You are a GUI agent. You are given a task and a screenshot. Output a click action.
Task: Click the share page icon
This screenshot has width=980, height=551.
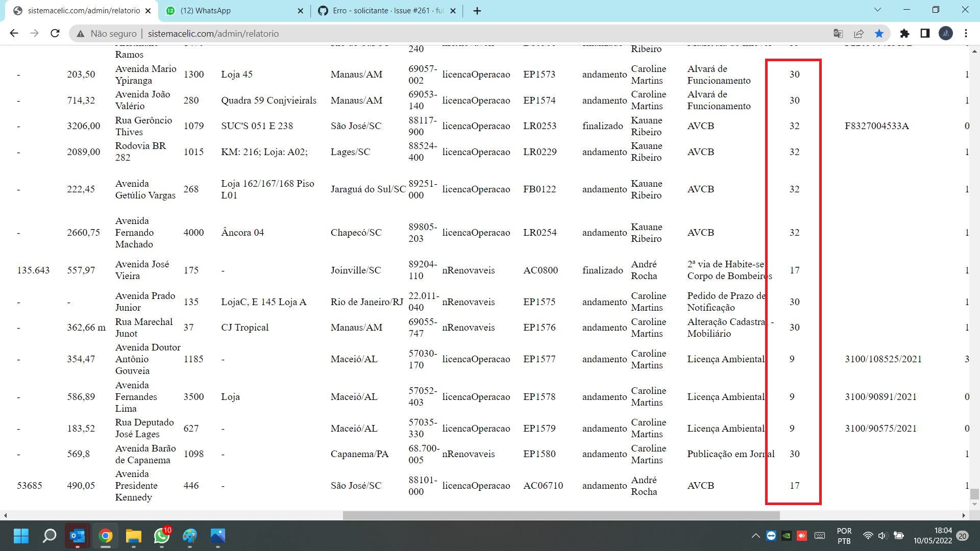(x=859, y=33)
